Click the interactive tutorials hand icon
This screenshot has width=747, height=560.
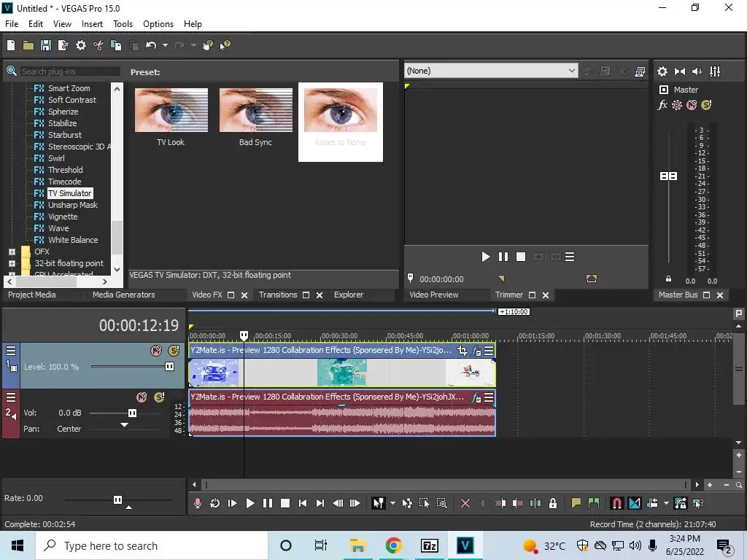[x=207, y=45]
